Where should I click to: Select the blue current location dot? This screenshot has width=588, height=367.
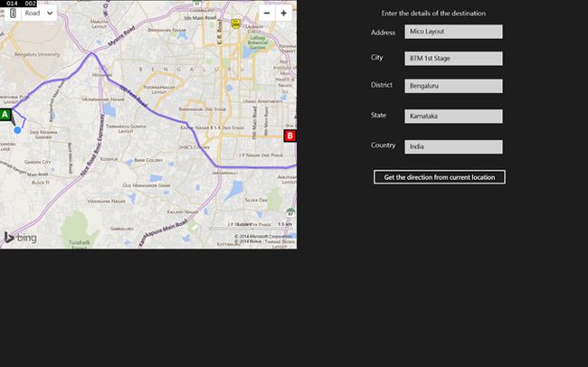click(17, 130)
